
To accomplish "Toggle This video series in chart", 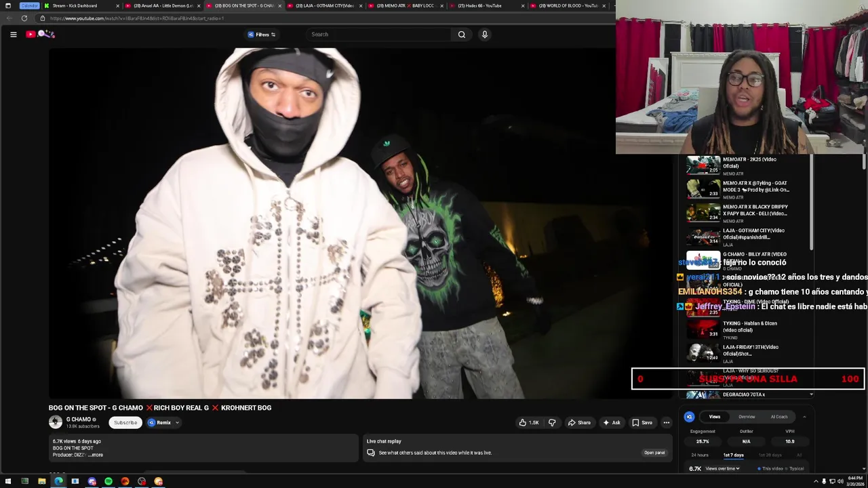I will 771,468.
